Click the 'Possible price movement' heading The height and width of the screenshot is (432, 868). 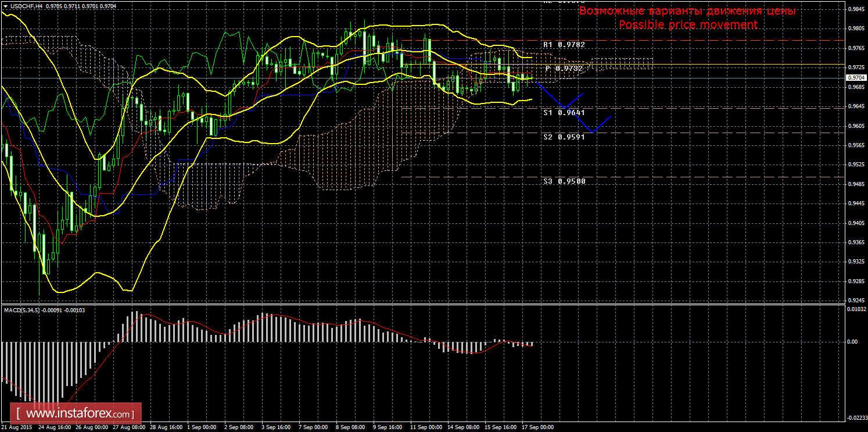tap(688, 24)
